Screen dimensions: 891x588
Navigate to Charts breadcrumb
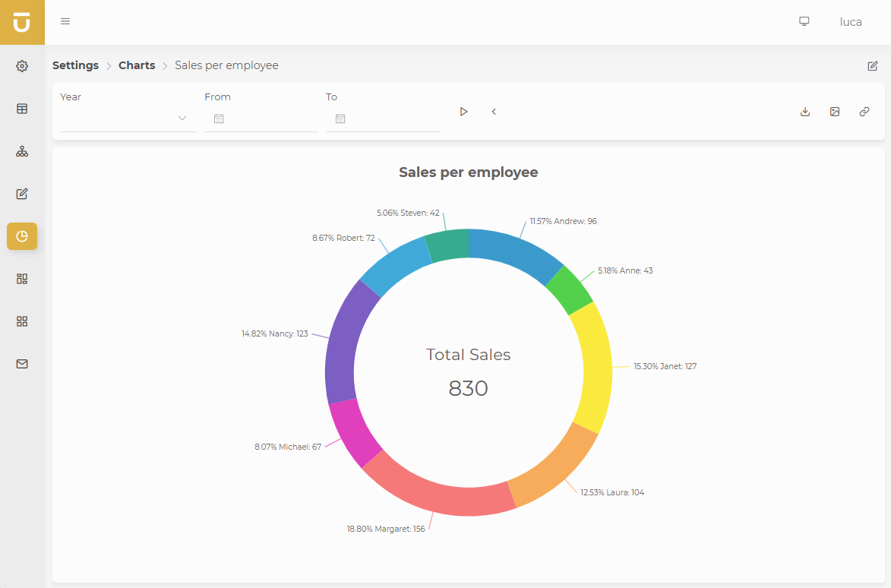pyautogui.click(x=137, y=65)
